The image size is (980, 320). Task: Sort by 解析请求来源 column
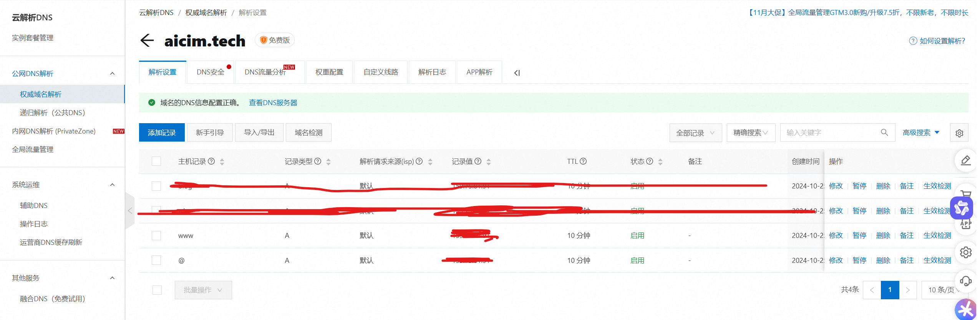pyautogui.click(x=430, y=162)
